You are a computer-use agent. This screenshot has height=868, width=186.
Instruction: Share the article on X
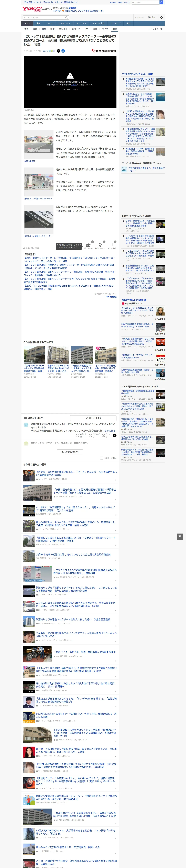point(58,51)
